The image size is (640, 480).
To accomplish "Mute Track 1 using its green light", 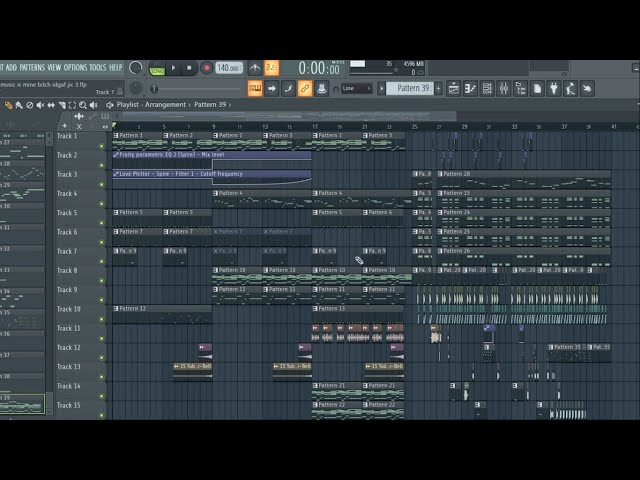I will 102,146.
